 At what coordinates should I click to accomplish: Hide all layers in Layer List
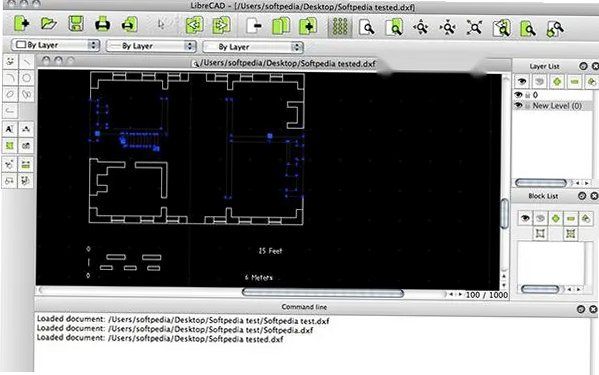pyautogui.click(x=539, y=81)
